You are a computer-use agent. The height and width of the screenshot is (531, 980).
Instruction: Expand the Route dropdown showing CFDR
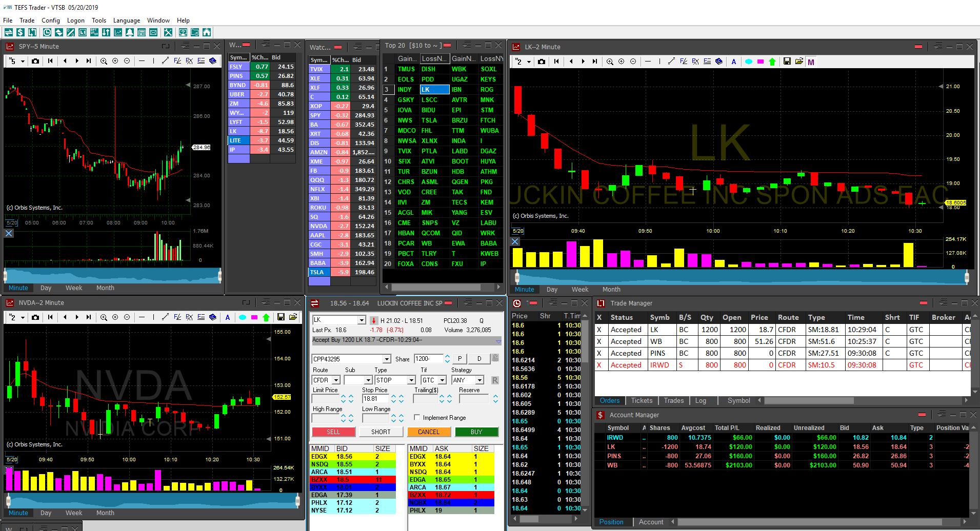336,380
